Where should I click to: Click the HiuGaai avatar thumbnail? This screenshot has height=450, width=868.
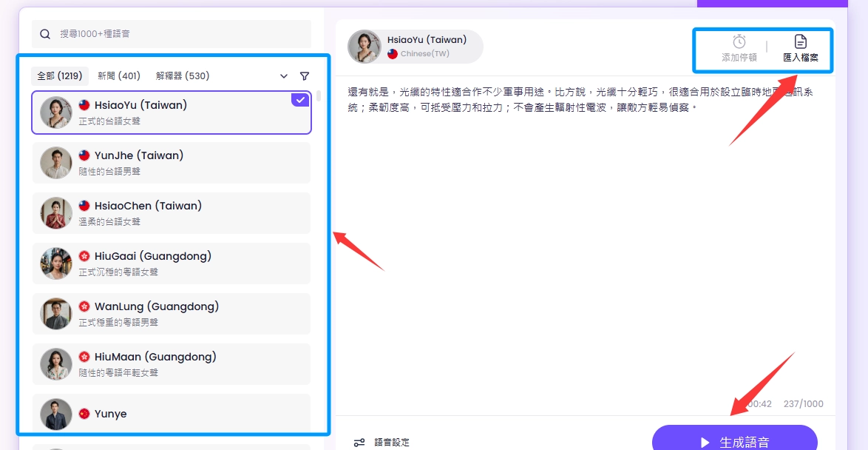pos(56,263)
